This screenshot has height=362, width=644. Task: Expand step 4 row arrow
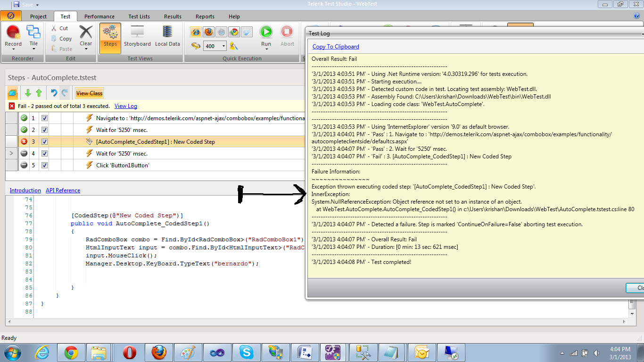point(11,154)
